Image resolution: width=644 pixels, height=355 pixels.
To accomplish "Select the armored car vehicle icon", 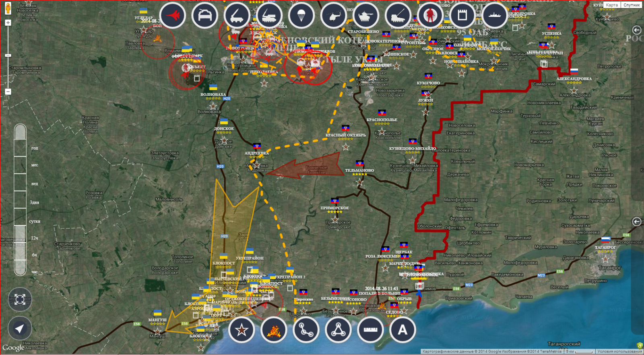I will (x=204, y=15).
